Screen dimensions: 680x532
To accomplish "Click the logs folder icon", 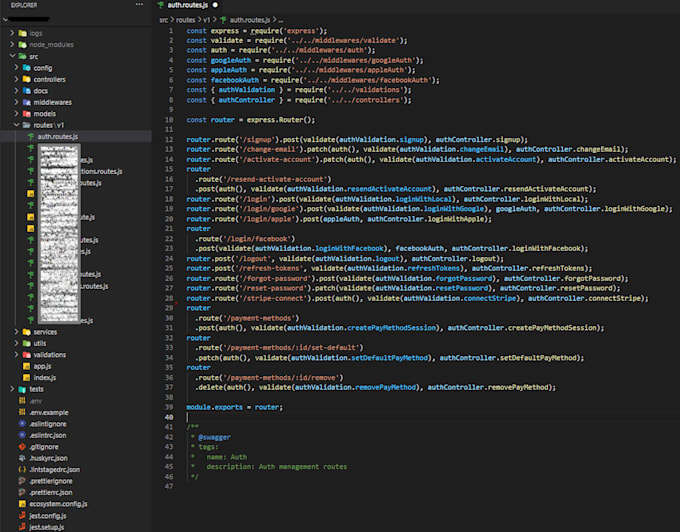I will pos(23,33).
